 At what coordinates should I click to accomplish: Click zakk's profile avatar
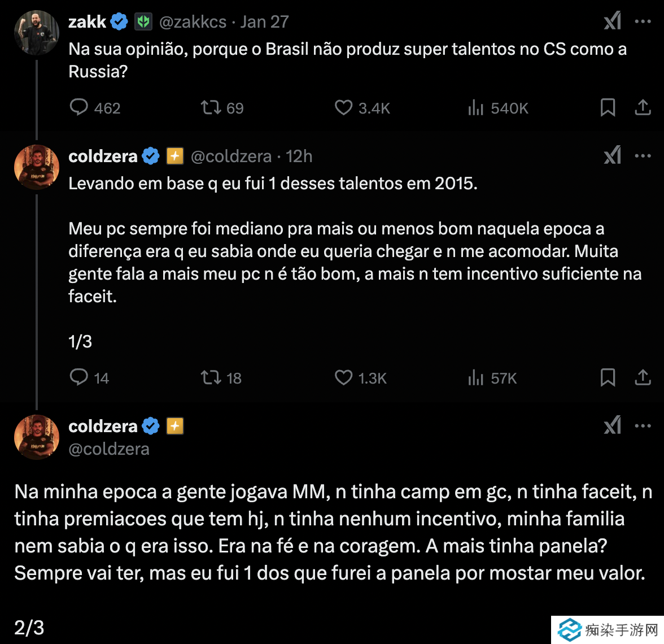click(x=37, y=32)
